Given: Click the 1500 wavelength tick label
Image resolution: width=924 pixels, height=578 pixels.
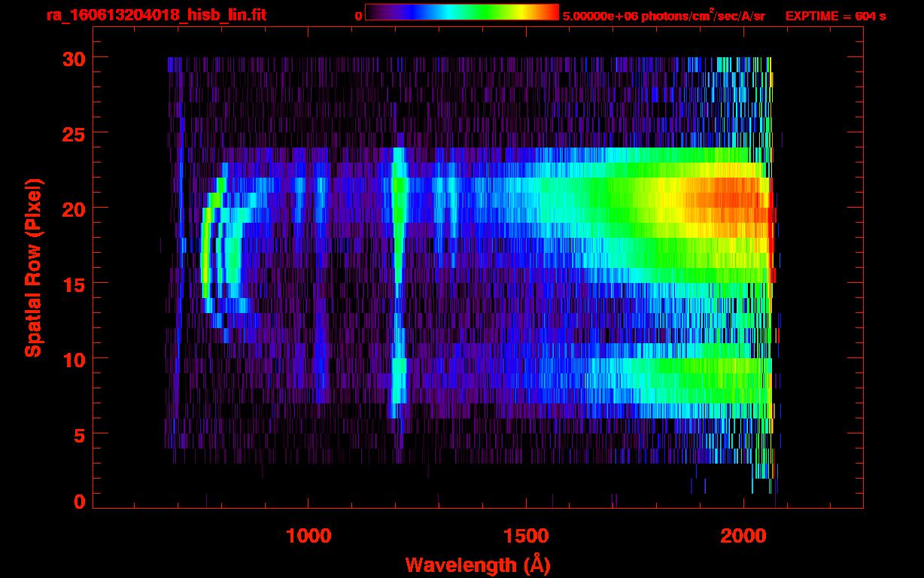Looking at the screenshot, I should (x=525, y=536).
